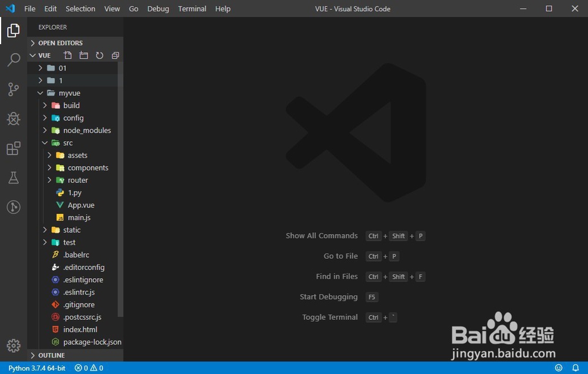
Task: Open the Explorer view in activity bar
Action: [x=14, y=31]
